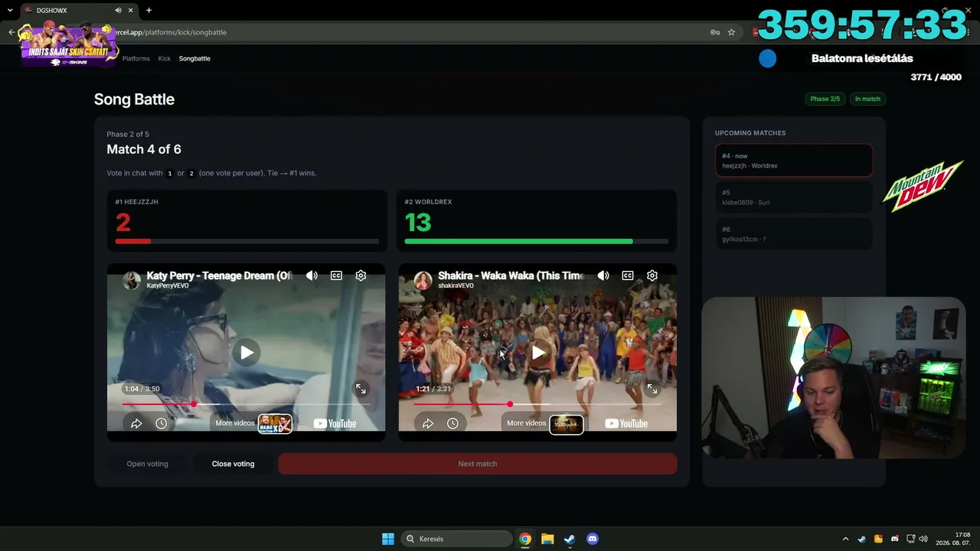Image resolution: width=980 pixels, height=551 pixels.
Task: Select upcoming match #5 kisbe0809 vs Suri
Action: [794, 197]
